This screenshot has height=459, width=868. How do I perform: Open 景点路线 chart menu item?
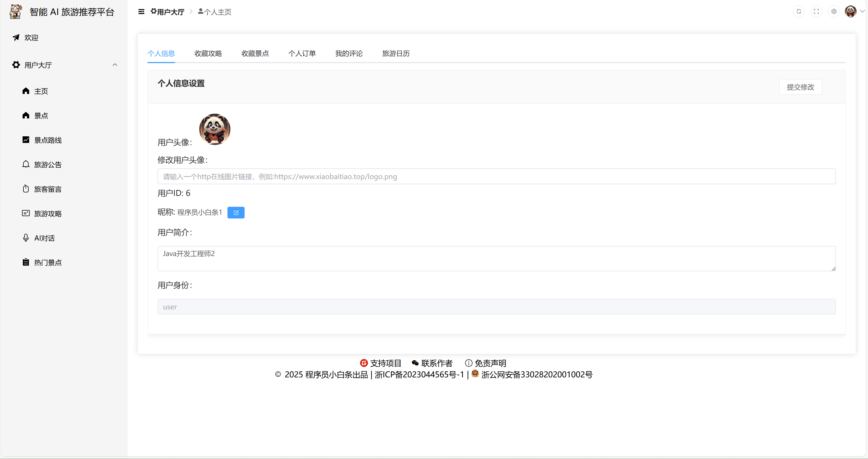(48, 140)
